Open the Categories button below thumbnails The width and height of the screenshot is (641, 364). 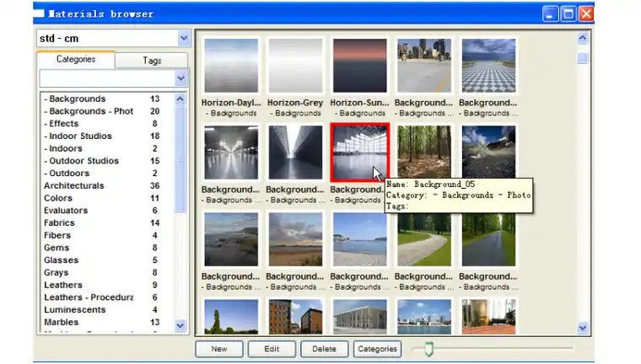377,349
